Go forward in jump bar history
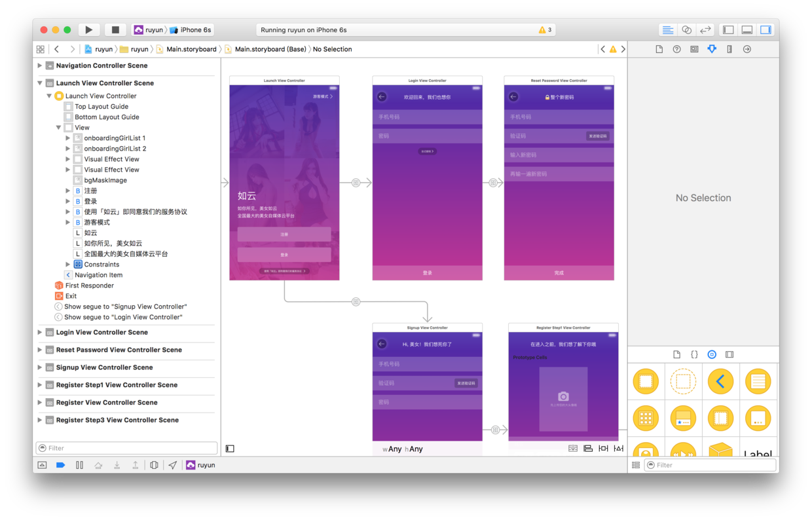The height and width of the screenshot is (520, 812). click(72, 49)
